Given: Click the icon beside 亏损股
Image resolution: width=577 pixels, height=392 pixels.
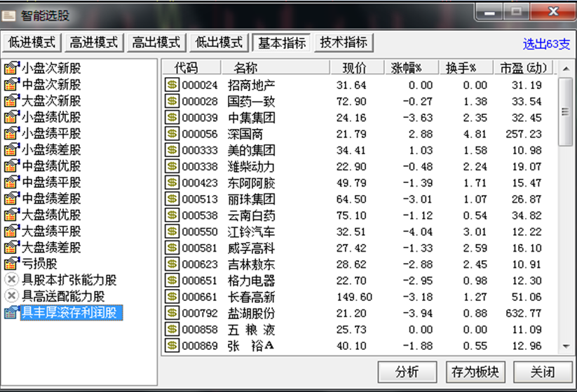Looking at the screenshot, I should tap(12, 264).
